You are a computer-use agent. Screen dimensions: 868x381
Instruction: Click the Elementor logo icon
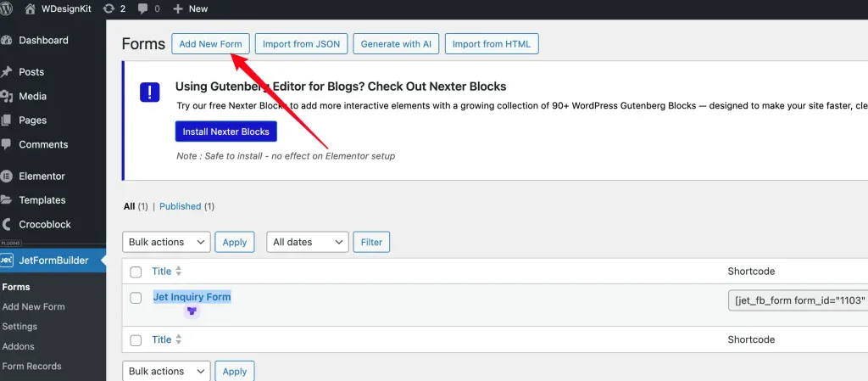coord(6,176)
